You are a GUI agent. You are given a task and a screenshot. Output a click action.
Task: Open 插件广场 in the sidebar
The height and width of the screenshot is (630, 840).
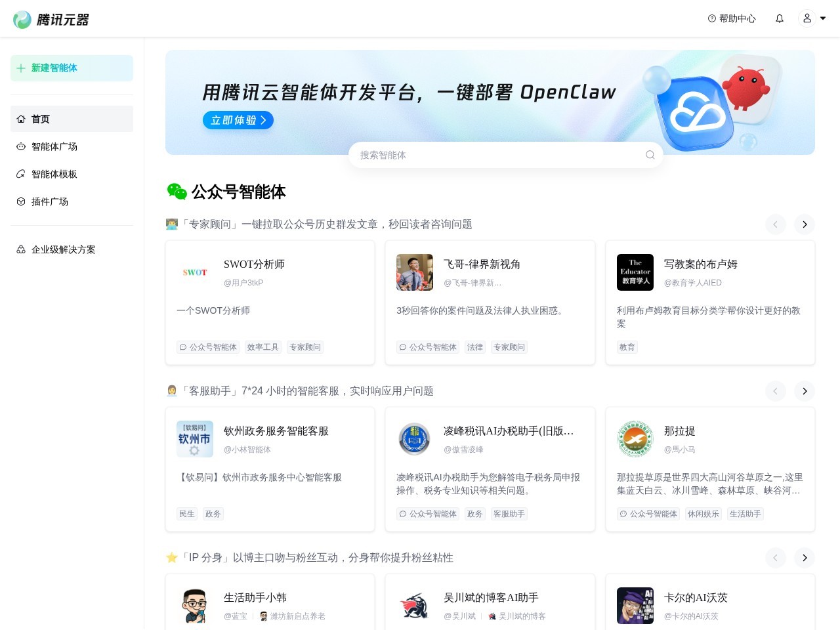[72, 201]
